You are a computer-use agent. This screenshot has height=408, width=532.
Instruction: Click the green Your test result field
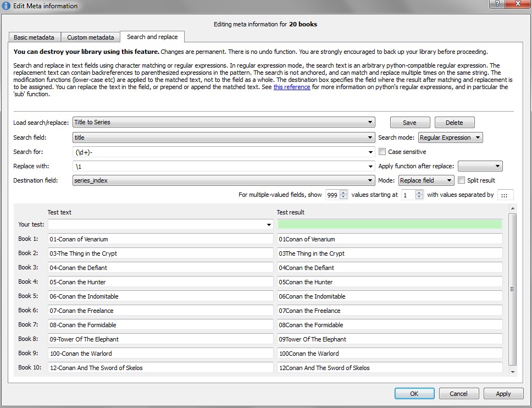[x=390, y=224]
